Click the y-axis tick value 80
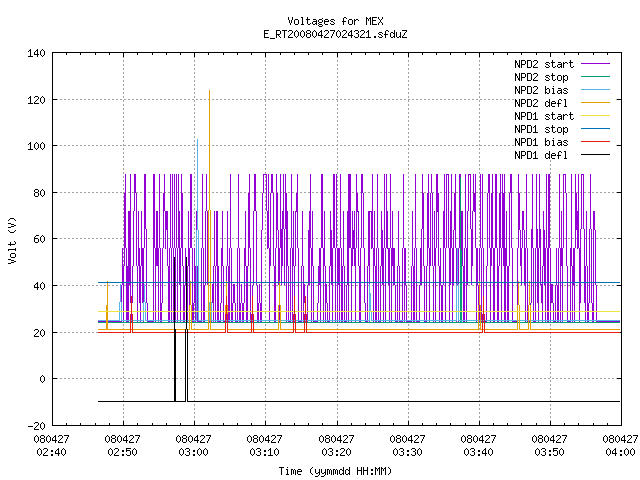The image size is (640, 480). [x=39, y=193]
